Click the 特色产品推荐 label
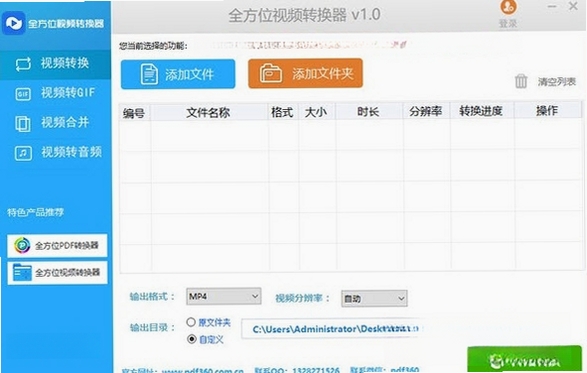Image resolution: width=587 pixels, height=373 pixels. 36,213
